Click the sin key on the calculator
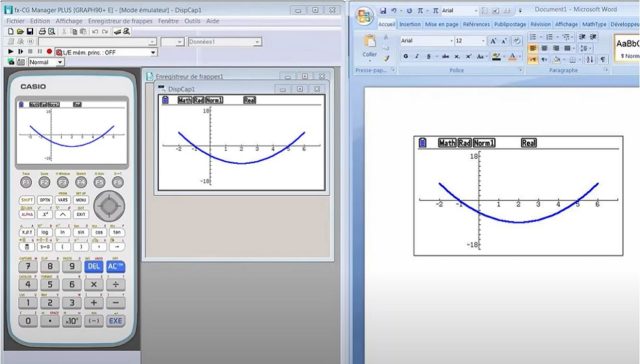Viewport: 640px width, 364px height. (81, 232)
